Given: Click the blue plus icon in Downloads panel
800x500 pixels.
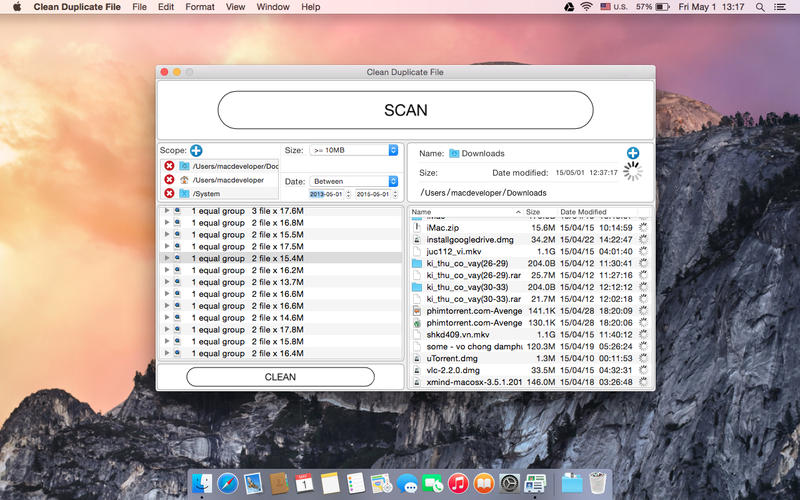Looking at the screenshot, I should click(632, 153).
